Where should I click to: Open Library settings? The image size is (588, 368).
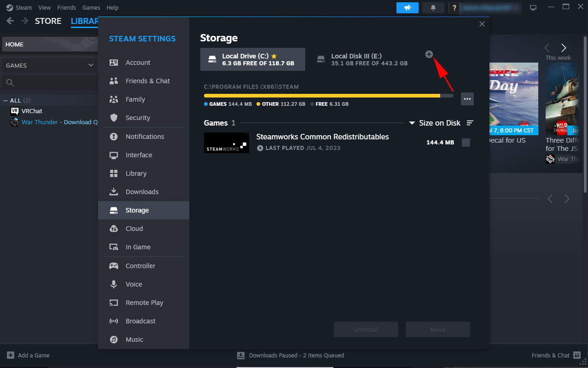click(144, 173)
